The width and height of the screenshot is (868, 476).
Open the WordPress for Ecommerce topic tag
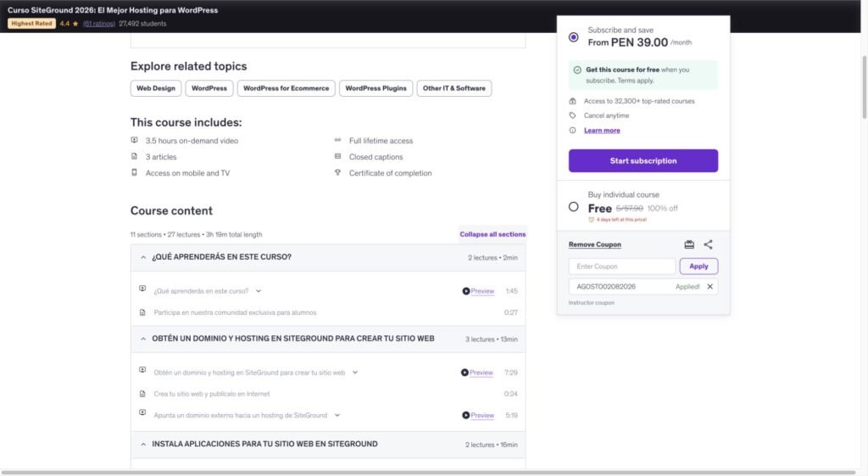tap(287, 88)
